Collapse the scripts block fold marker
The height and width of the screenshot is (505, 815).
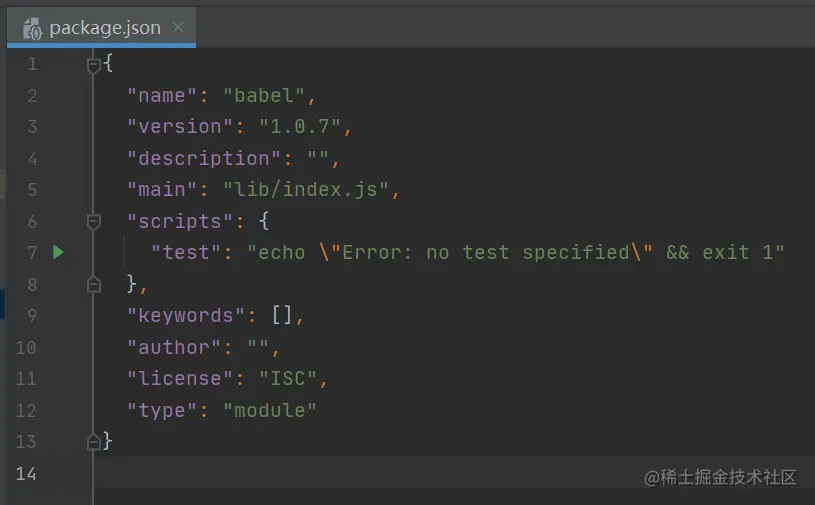pos(94,221)
